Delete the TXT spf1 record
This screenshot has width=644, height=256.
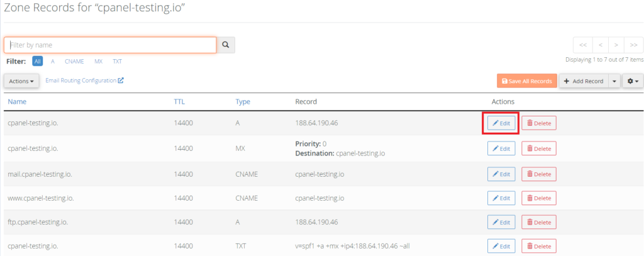click(x=539, y=246)
